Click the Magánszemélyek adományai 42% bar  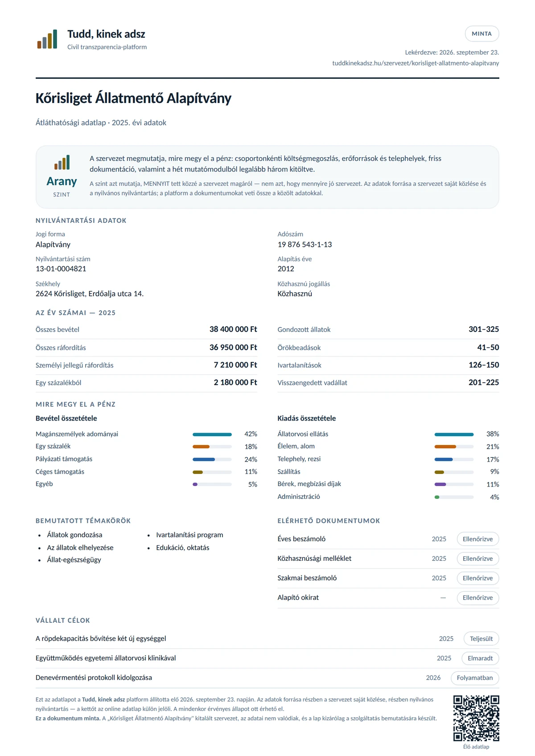pos(212,434)
